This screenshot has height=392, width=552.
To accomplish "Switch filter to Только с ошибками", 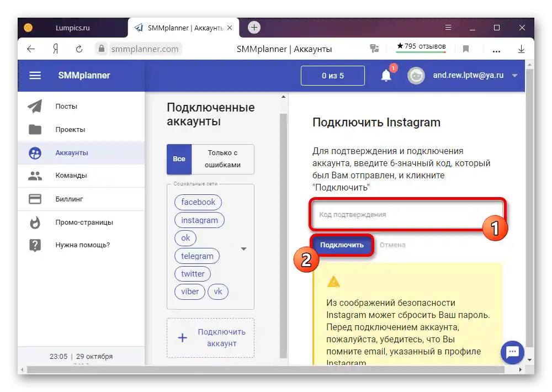I will [x=223, y=159].
